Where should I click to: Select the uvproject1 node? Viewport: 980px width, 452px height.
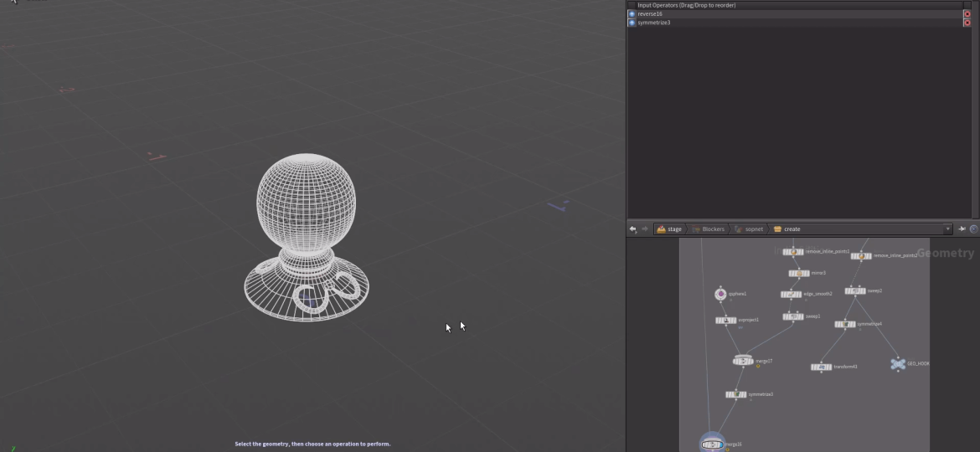725,320
